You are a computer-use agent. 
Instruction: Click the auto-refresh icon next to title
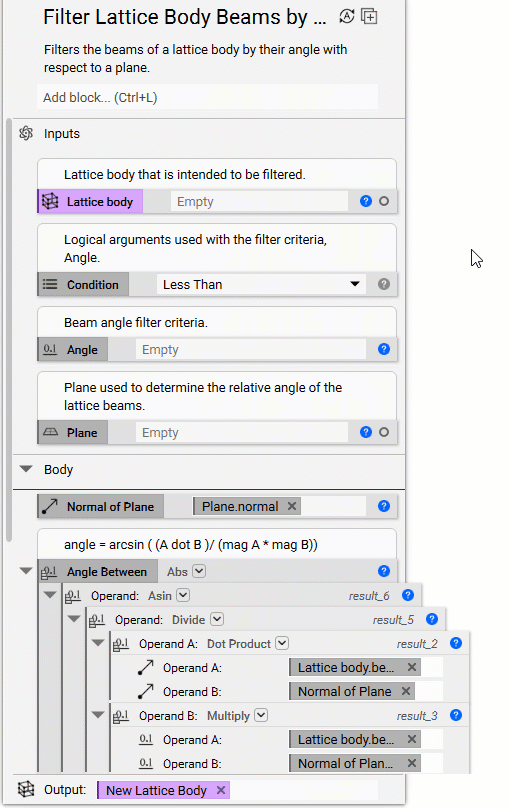(347, 16)
